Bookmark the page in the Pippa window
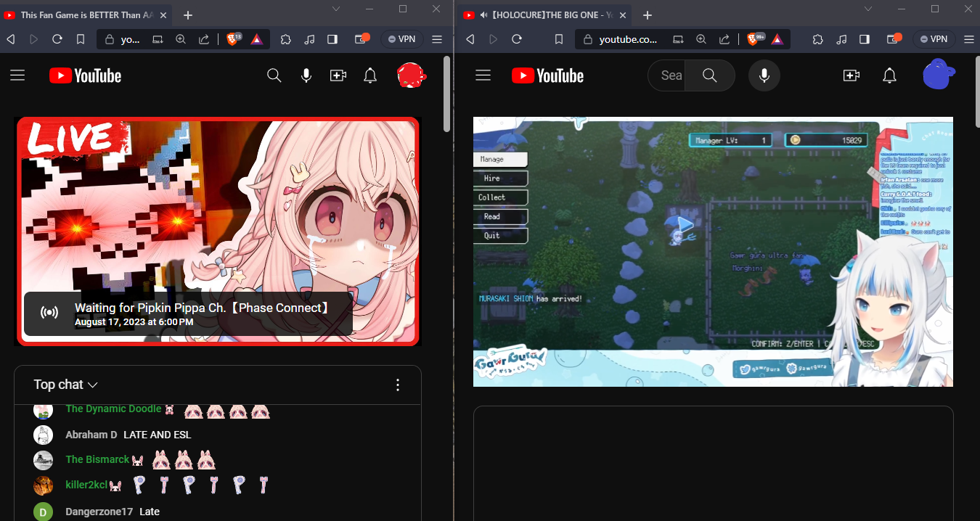This screenshot has height=521, width=980. 81,39
